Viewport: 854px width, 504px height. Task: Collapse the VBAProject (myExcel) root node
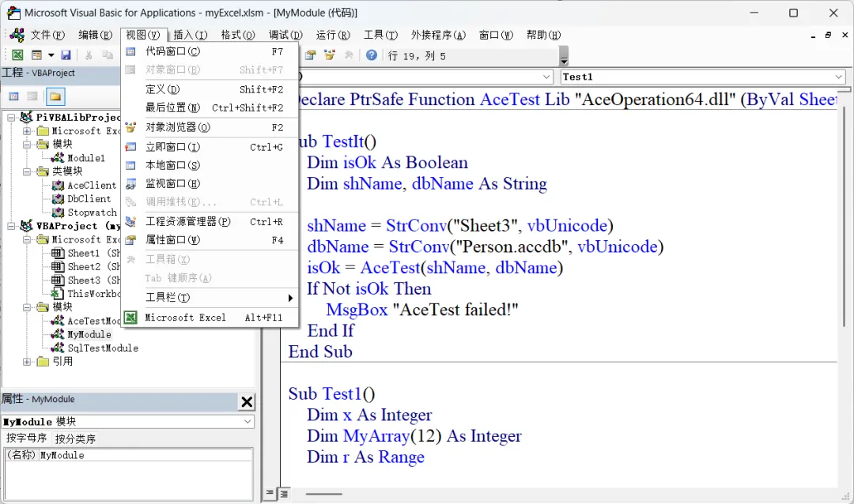[11, 226]
